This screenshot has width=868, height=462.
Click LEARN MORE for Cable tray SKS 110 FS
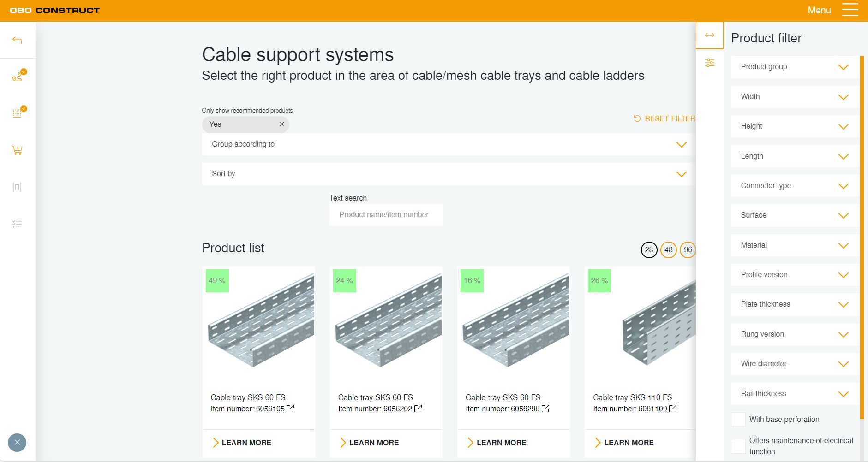tap(629, 443)
